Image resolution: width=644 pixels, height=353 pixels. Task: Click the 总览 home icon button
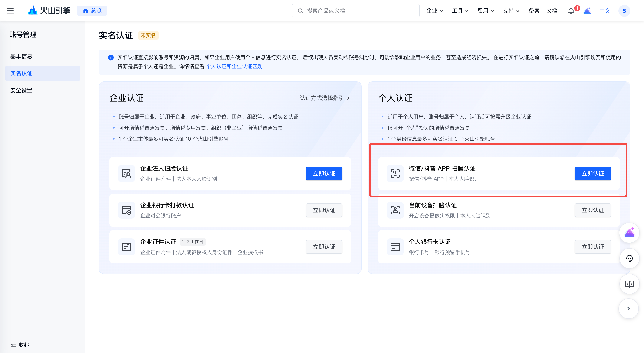coord(92,10)
